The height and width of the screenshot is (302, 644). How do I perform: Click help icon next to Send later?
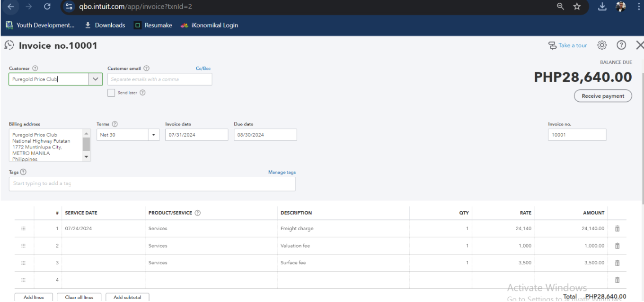click(x=142, y=93)
